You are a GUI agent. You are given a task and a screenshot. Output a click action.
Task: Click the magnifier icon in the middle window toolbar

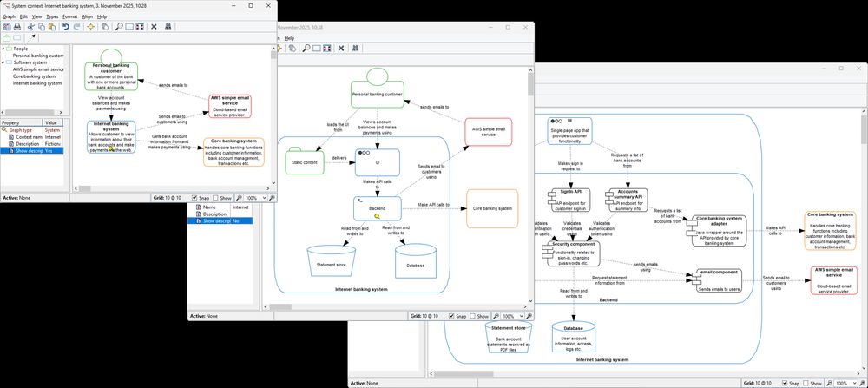tap(306, 48)
